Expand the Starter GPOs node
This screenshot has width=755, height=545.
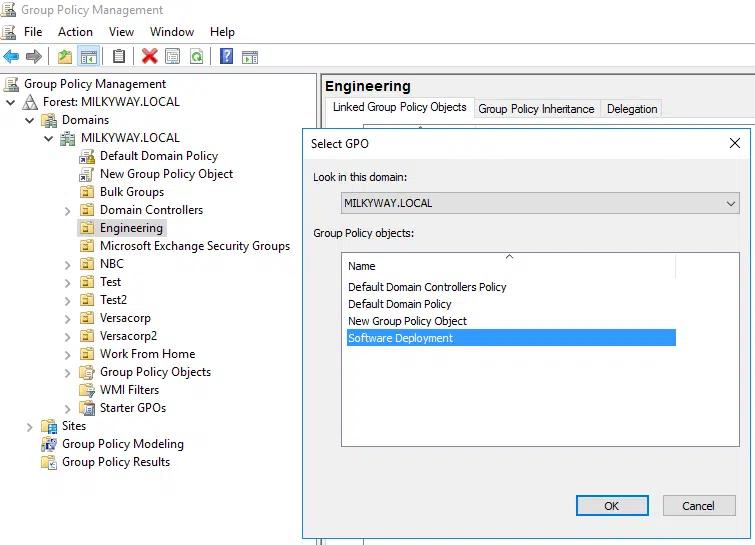pos(67,408)
